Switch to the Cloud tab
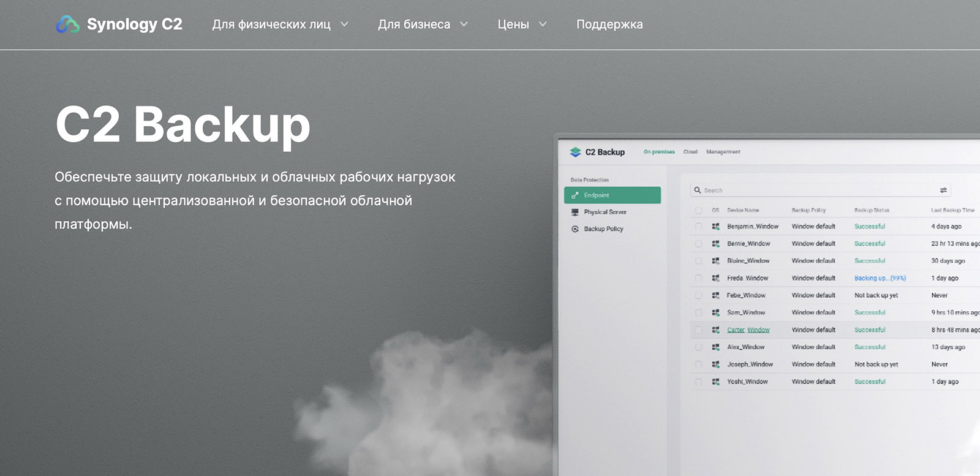This screenshot has height=476, width=980. pos(690,152)
